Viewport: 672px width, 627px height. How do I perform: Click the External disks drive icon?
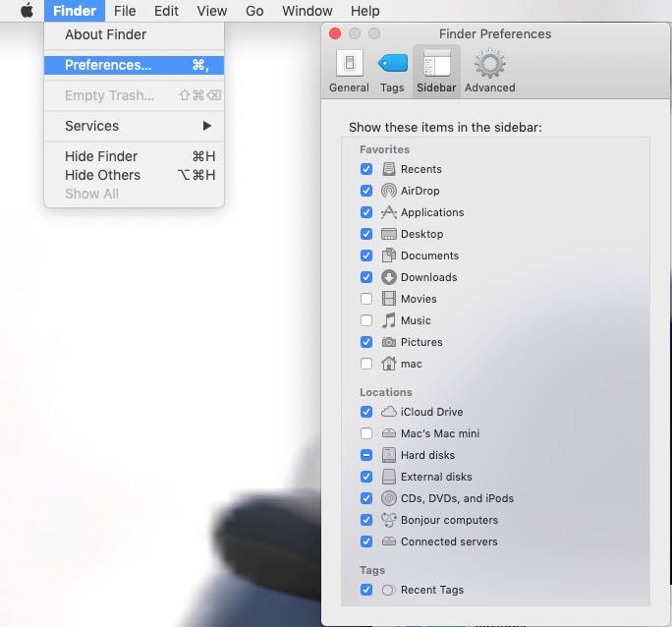[x=389, y=477]
